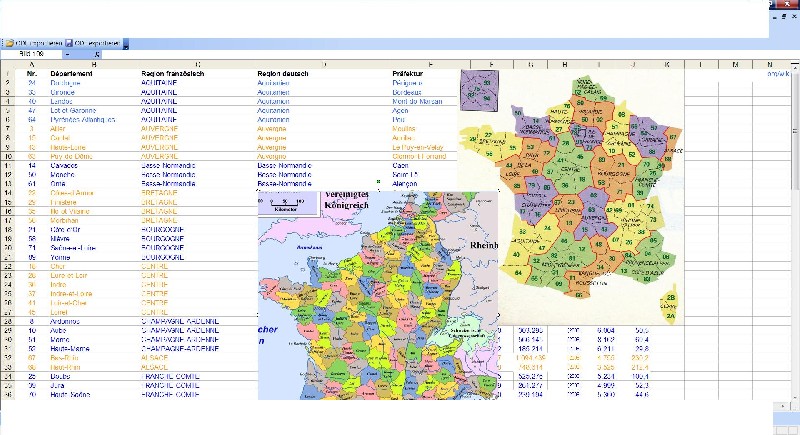Expand the toolbar options arrow
Viewport: 800px width, 435px height.
[125, 44]
